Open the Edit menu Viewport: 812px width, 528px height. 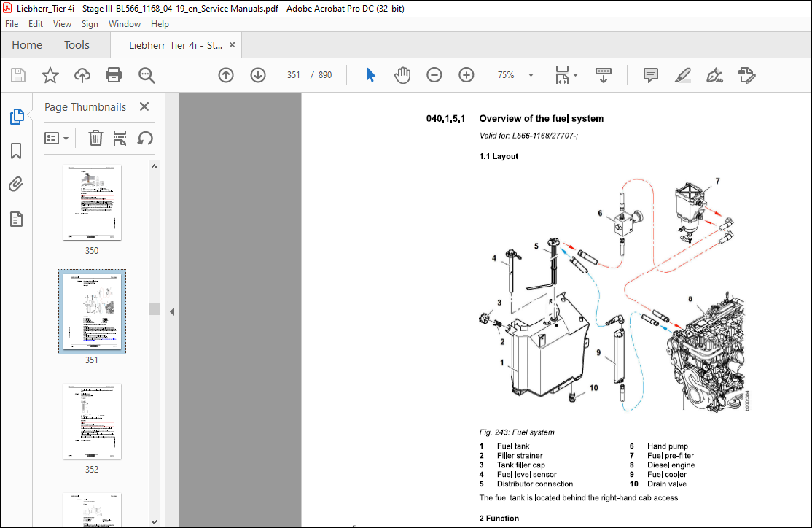(x=36, y=24)
